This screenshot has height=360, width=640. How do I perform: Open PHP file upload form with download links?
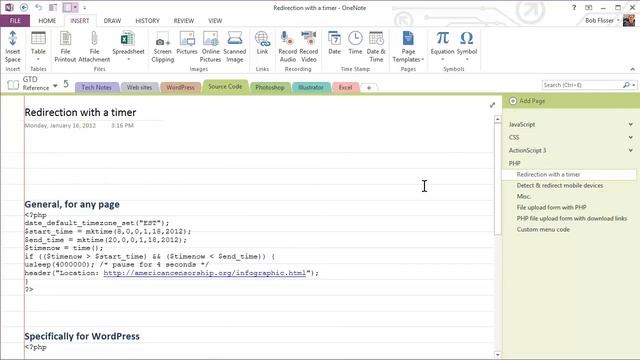(571, 218)
